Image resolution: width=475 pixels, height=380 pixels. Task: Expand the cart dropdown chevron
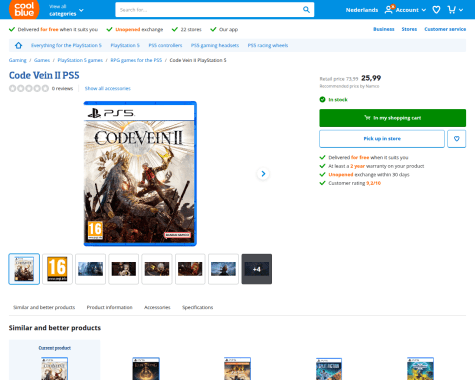click(461, 10)
